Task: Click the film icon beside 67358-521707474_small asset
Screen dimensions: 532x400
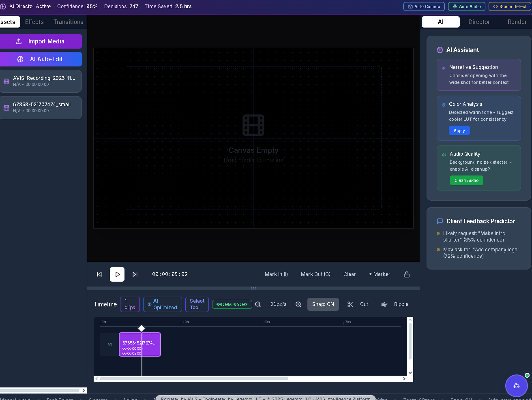Action: coord(6,107)
